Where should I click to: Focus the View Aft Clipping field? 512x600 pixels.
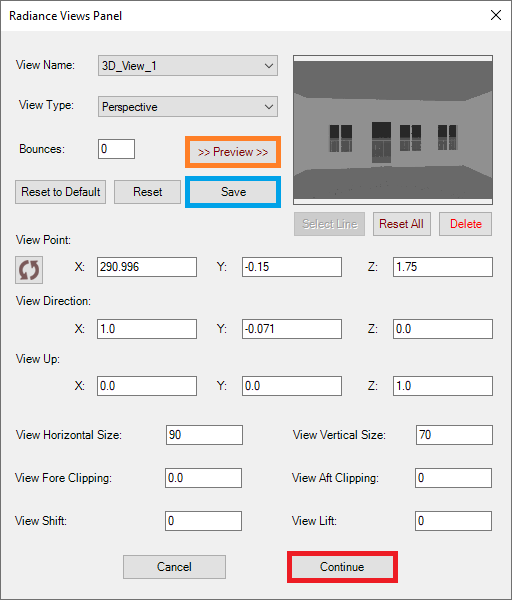click(x=453, y=478)
